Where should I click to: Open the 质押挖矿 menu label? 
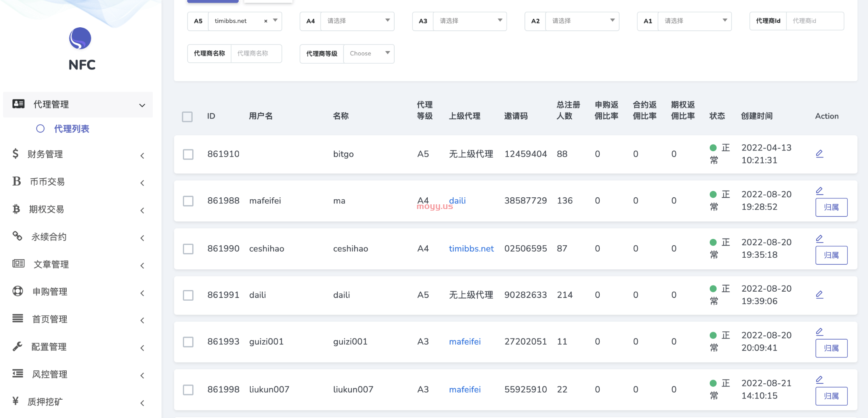pos(45,402)
